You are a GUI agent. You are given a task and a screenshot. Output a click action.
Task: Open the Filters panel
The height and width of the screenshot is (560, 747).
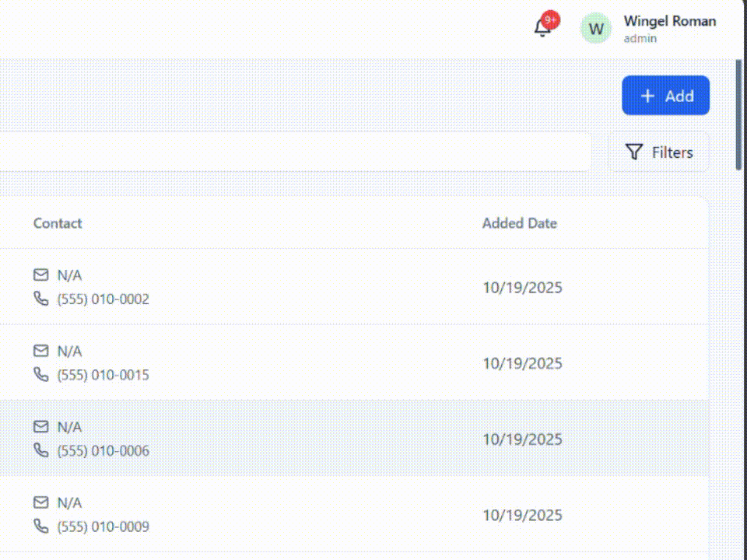click(x=658, y=152)
